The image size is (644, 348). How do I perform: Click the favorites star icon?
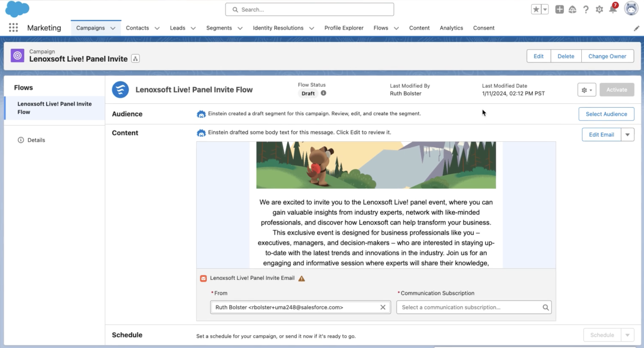coord(536,9)
